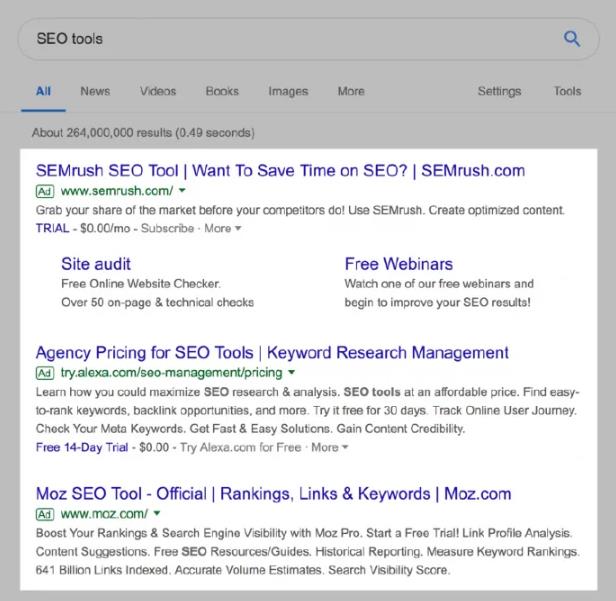Image resolution: width=616 pixels, height=601 pixels.
Task: Expand the arrow next to try.alexa.com URL
Action: [291, 373]
